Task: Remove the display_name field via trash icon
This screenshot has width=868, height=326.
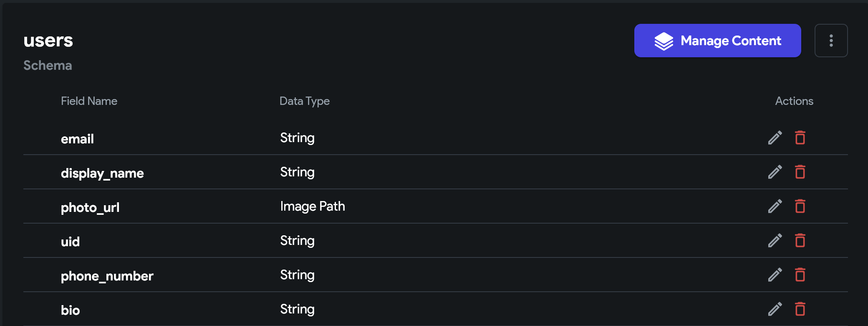Action: 800,172
